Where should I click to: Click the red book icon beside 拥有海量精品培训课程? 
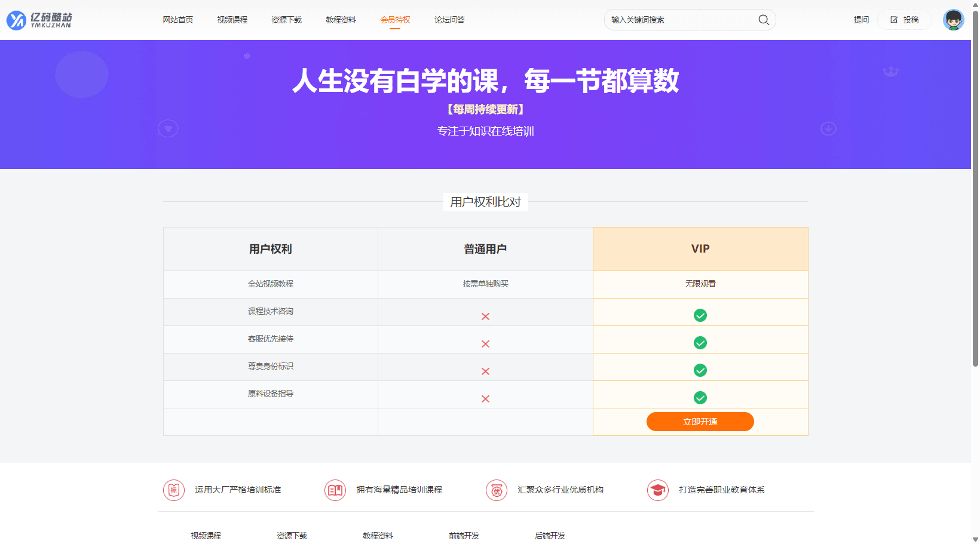[335, 490]
